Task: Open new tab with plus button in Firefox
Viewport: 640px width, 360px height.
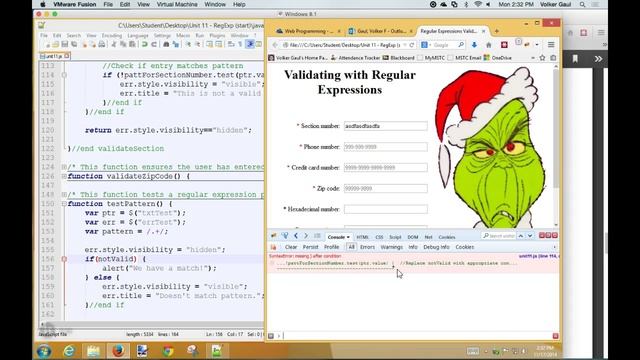Action: 497,31
